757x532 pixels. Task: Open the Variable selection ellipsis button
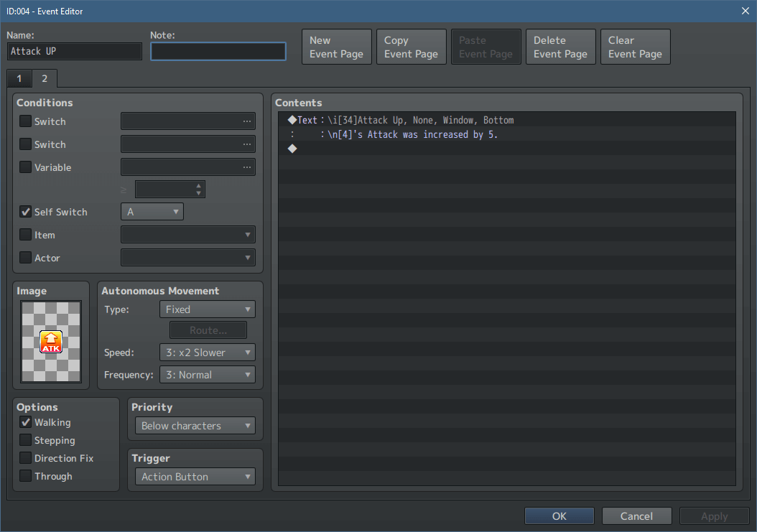(248, 167)
